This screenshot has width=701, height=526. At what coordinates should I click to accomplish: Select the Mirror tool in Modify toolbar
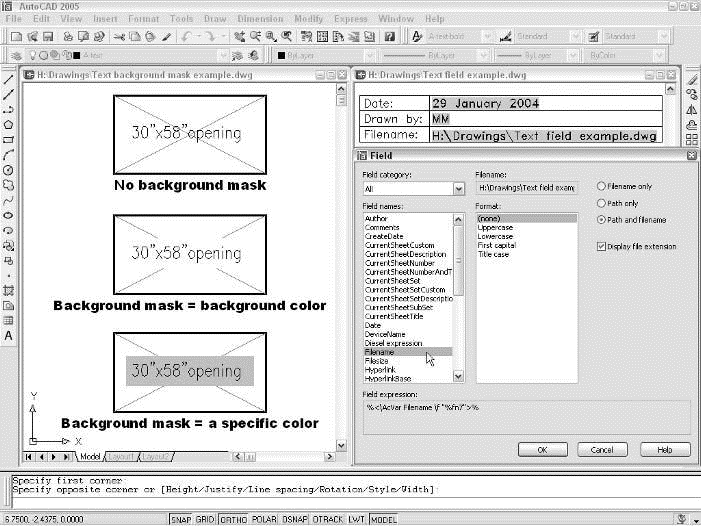692,109
